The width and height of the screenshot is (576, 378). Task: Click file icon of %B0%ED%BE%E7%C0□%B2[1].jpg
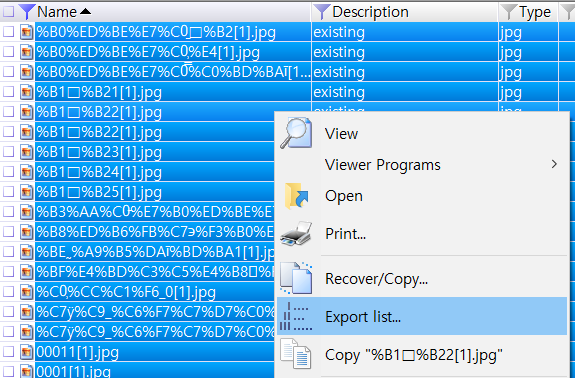click(x=26, y=32)
